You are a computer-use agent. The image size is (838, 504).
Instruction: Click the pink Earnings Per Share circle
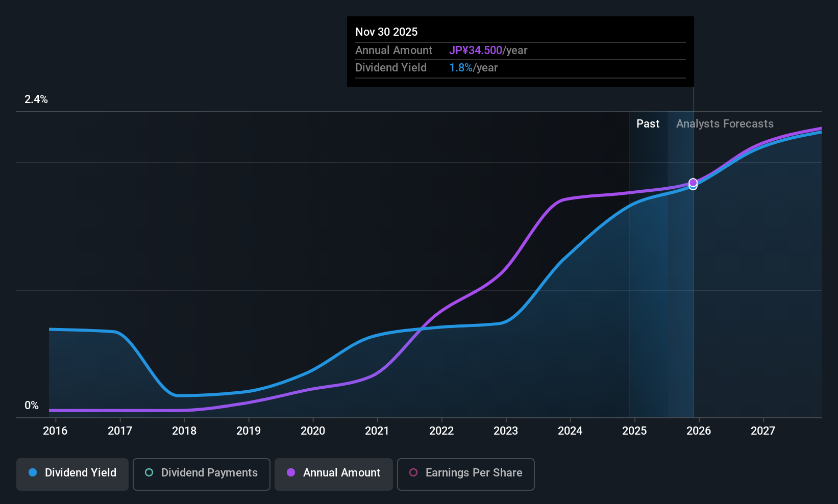413,472
